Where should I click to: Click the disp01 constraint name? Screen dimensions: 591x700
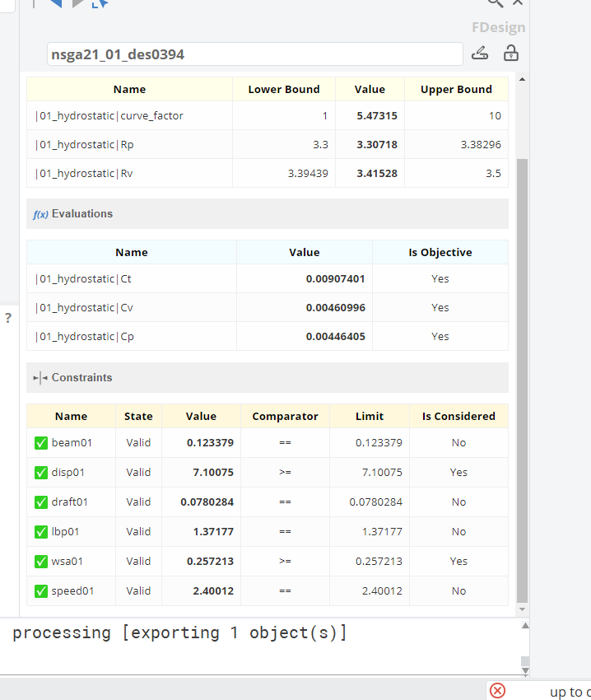click(67, 473)
